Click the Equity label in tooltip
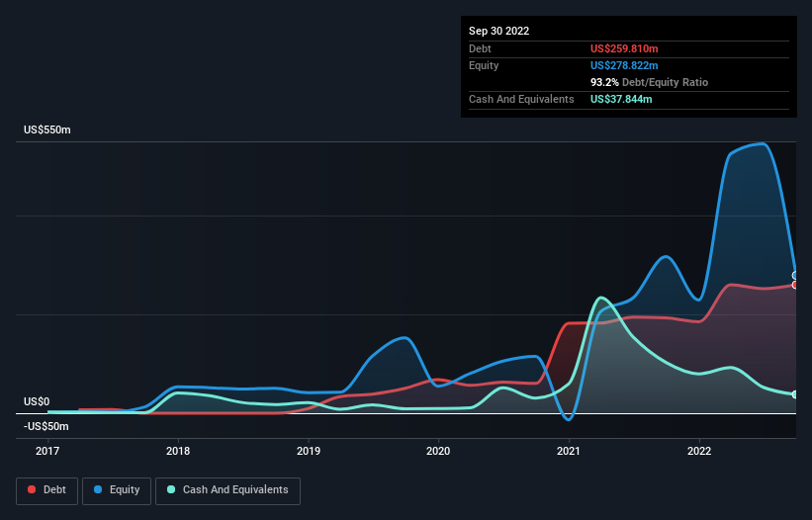812x520 pixels. (484, 65)
